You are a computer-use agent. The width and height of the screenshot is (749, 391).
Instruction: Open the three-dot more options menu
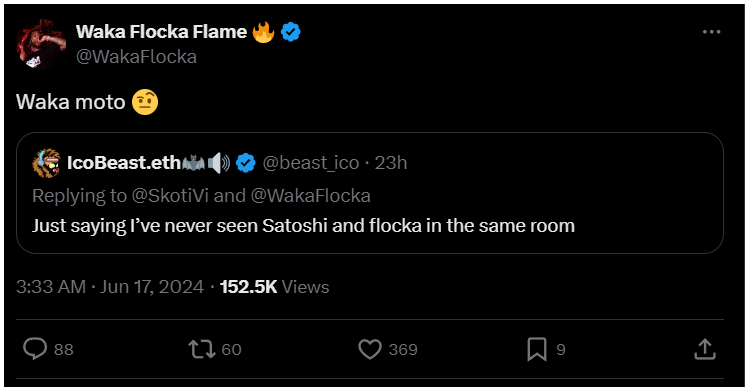(711, 32)
